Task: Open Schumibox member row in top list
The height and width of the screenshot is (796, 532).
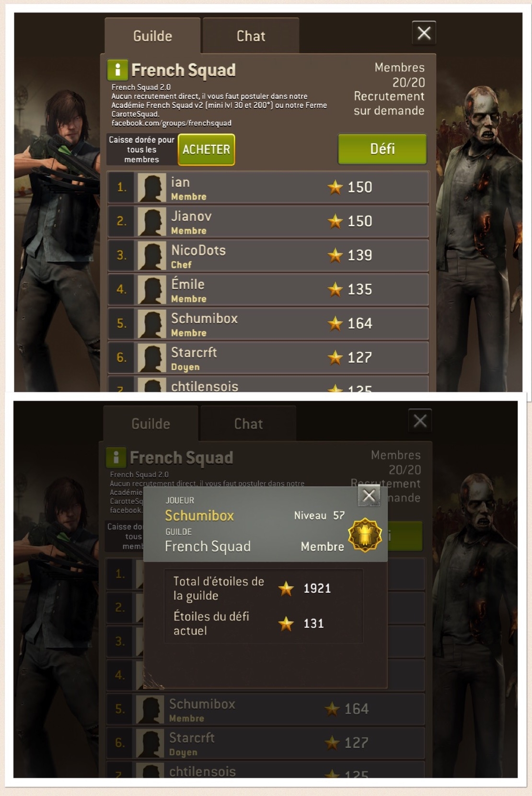Action: (268, 323)
